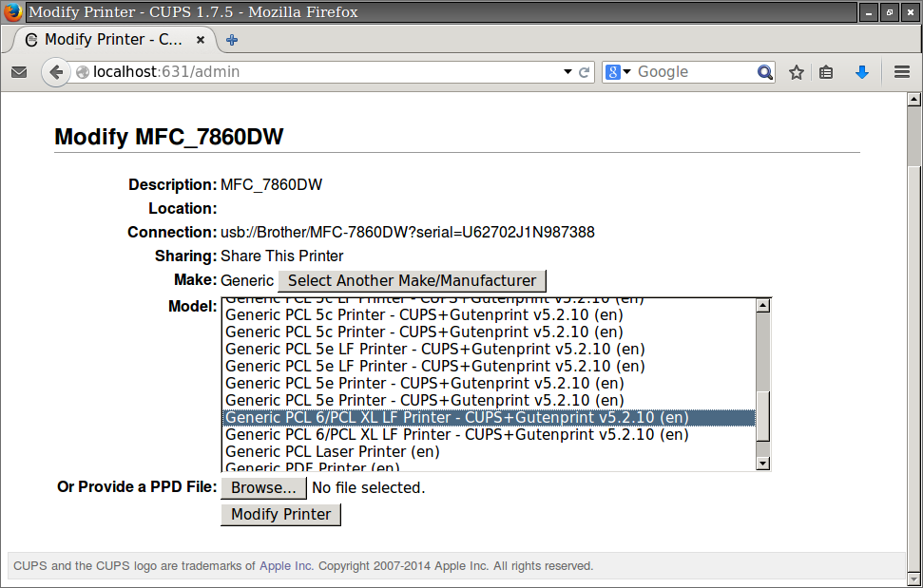
Task: Click the Firefox logo in the title bar
Action: point(13,11)
